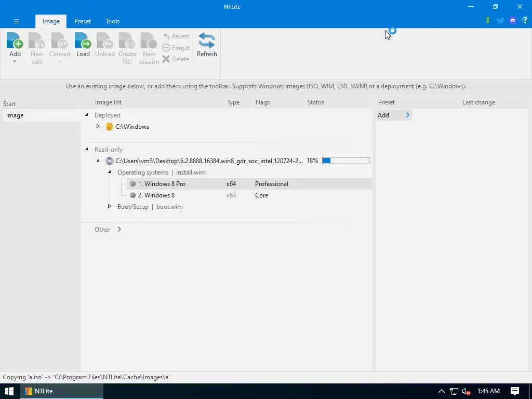
Task: Click the Flags column header
Action: coord(262,102)
